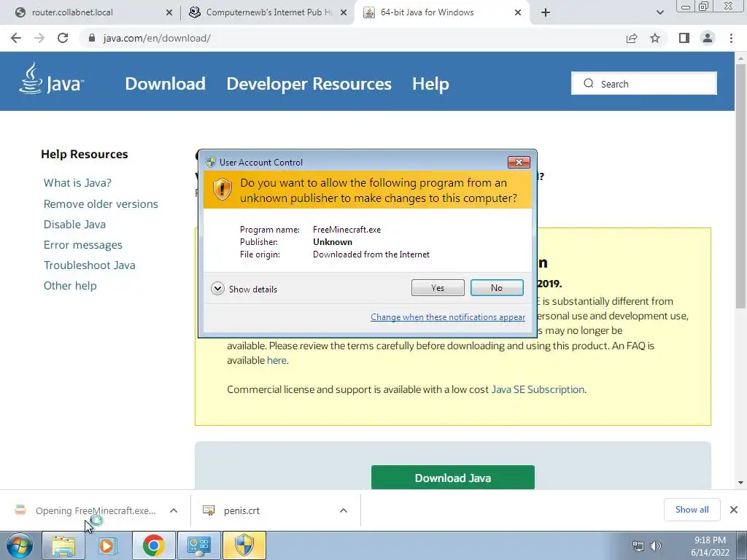
Task: Open Remove older versions link
Action: click(x=101, y=204)
